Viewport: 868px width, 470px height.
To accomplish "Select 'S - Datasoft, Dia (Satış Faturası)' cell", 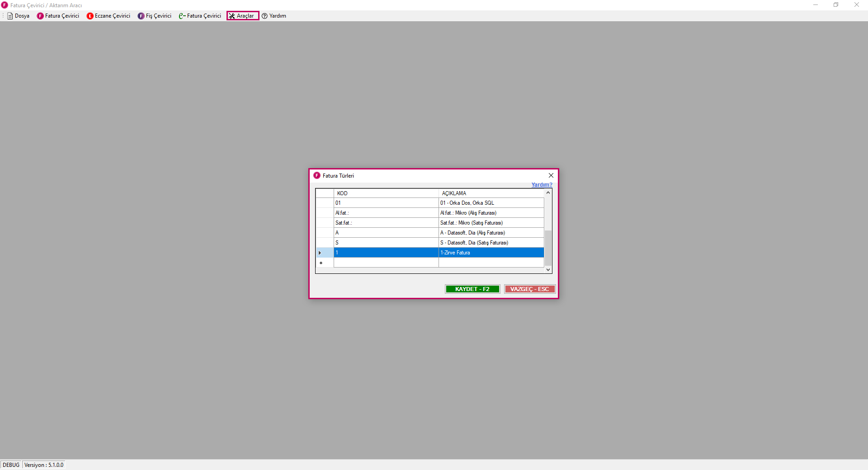I will (x=491, y=243).
